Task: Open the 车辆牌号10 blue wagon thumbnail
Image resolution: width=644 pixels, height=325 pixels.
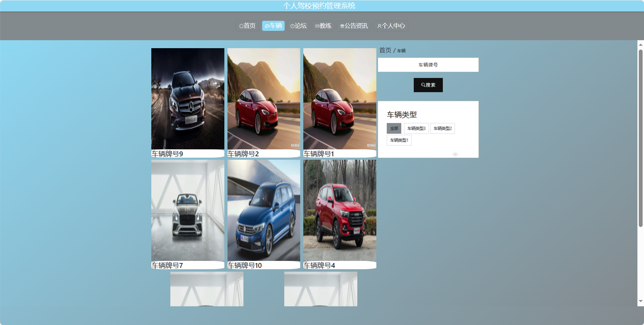Action: pyautogui.click(x=264, y=210)
